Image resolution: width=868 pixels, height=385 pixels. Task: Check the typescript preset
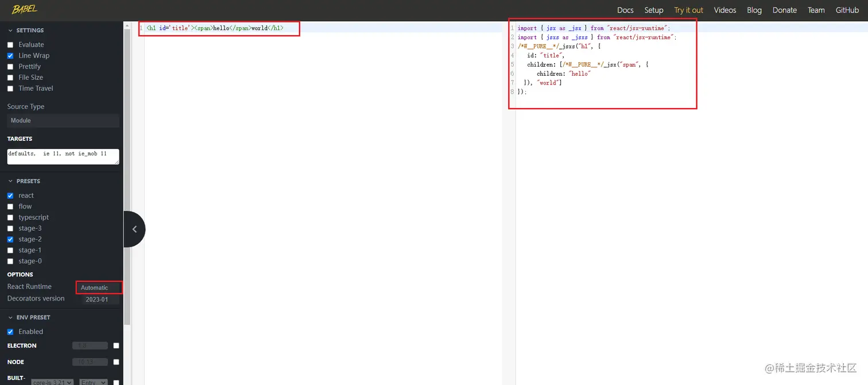coord(10,218)
